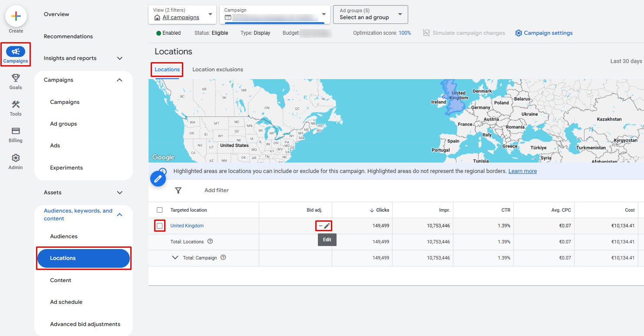Image resolution: width=644 pixels, height=336 pixels.
Task: Click the Simulate campaign changes icon
Action: click(x=426, y=33)
